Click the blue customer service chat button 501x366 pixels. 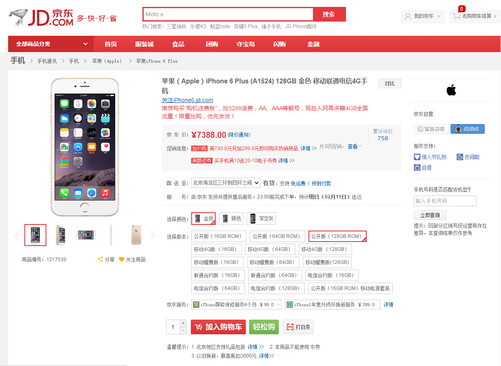point(467,129)
